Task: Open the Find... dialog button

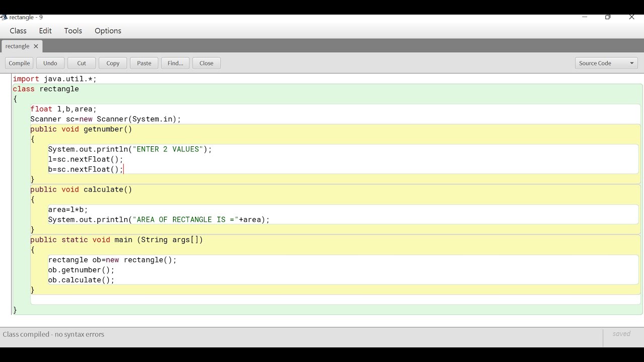Action: point(175,63)
